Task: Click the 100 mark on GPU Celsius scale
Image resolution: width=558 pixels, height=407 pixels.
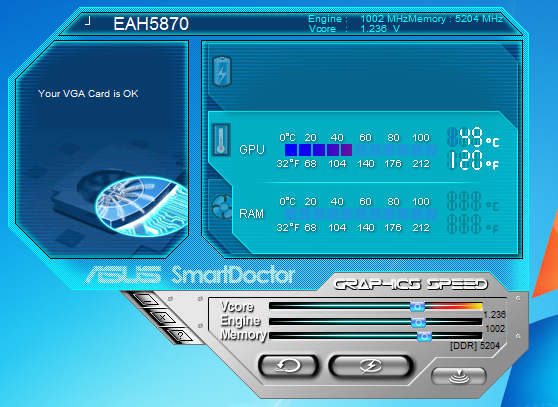Action: 421,138
